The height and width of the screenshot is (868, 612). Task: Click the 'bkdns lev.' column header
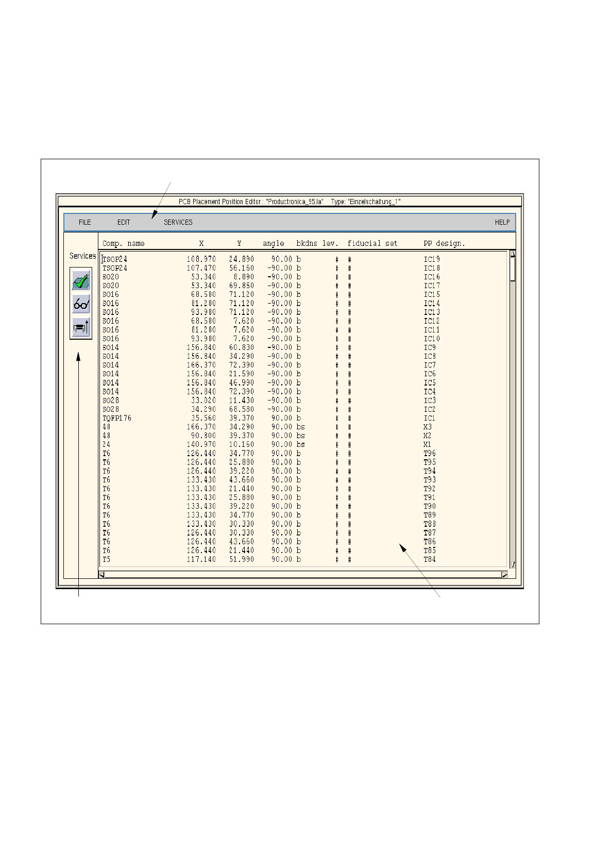pos(317,243)
